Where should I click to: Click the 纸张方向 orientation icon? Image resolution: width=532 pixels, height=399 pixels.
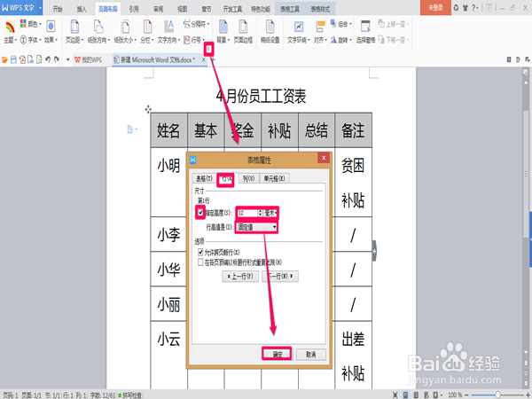pos(98,26)
